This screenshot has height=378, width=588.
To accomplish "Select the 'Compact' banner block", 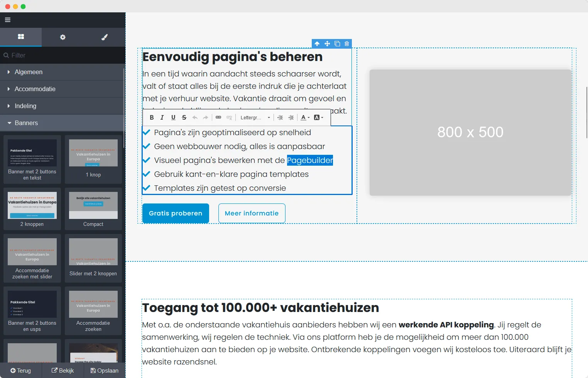I will (x=93, y=209).
